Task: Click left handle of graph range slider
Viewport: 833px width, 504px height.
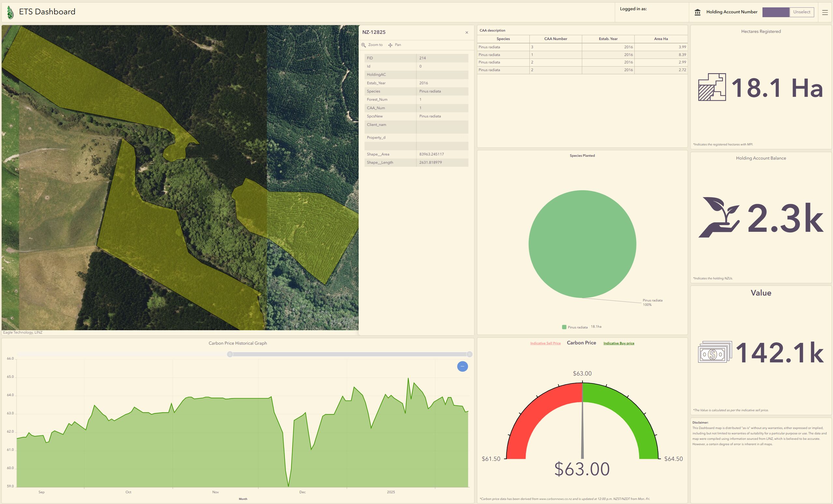Action: click(230, 354)
